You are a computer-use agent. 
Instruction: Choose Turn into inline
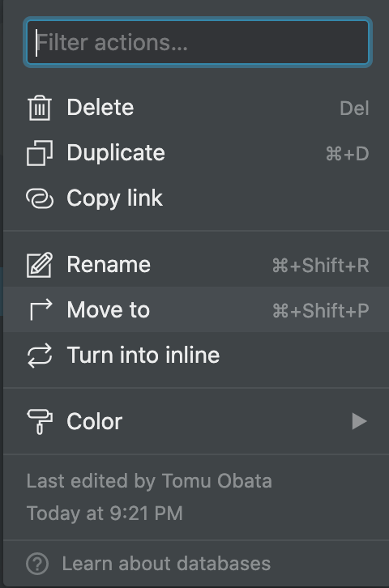(x=196, y=355)
